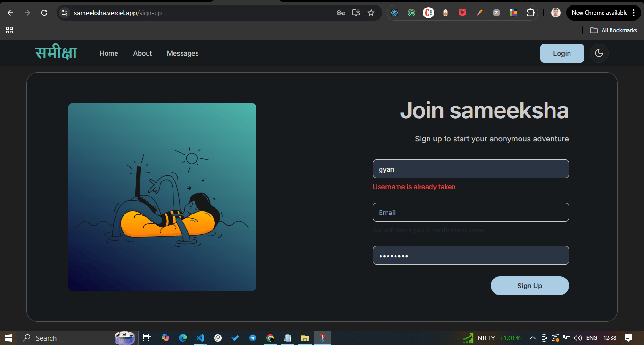Screen dimensions: 644x345
Task: Click the password field
Action: click(471, 255)
